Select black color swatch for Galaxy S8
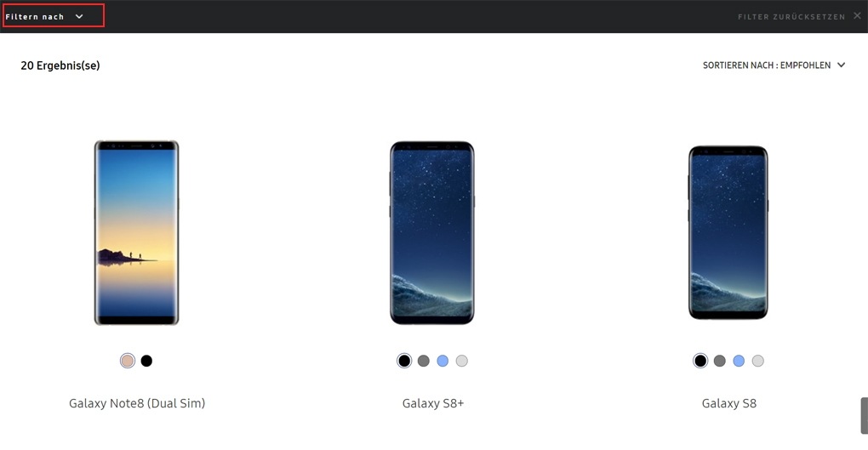This screenshot has width=868, height=450. (x=700, y=361)
